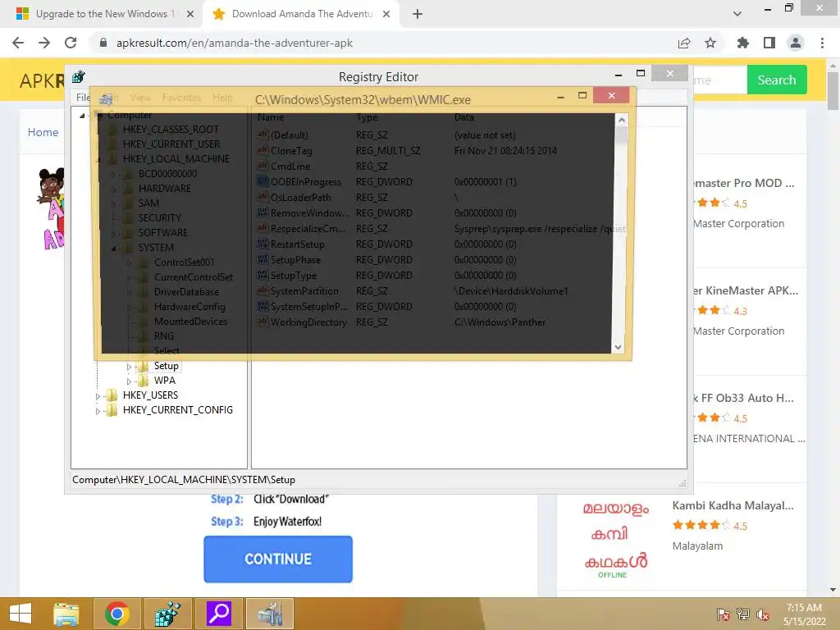Image resolution: width=840 pixels, height=630 pixels.
Task: Open Chrome profile avatar
Action: click(796, 43)
